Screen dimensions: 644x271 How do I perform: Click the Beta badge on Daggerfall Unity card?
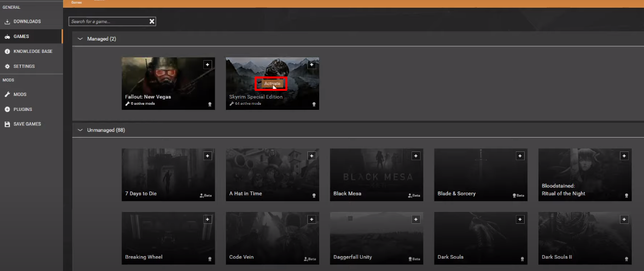click(414, 259)
